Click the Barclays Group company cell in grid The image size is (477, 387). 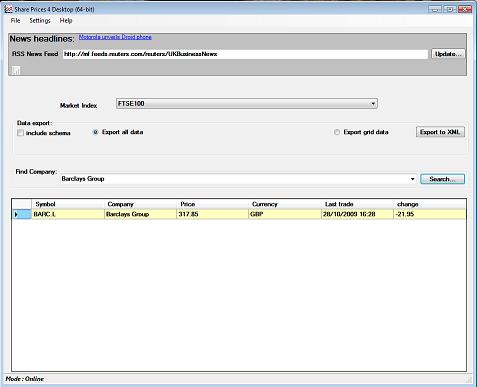tap(140, 214)
